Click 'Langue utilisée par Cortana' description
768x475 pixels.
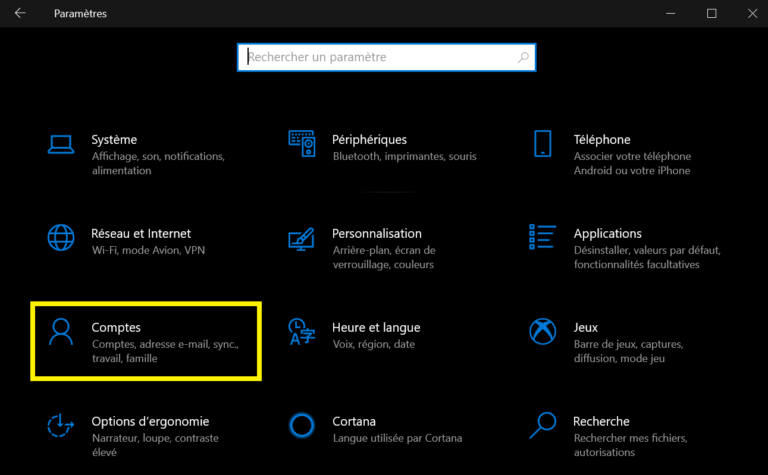397,438
